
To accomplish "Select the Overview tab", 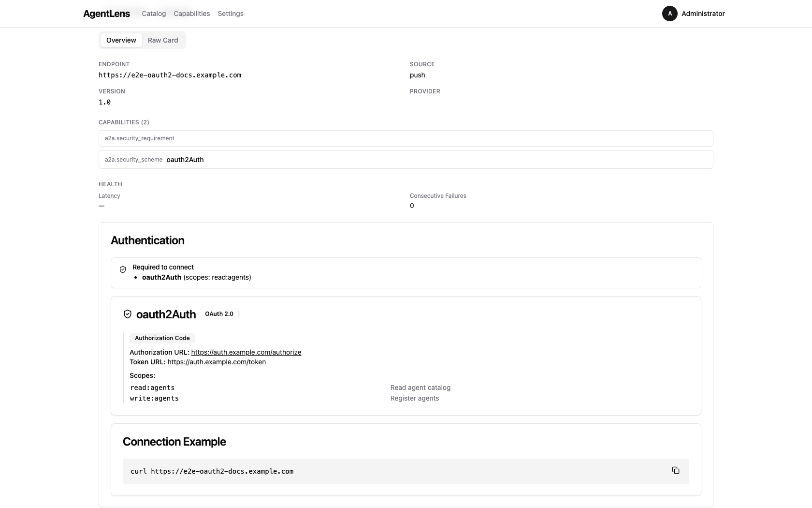I will pos(121,40).
